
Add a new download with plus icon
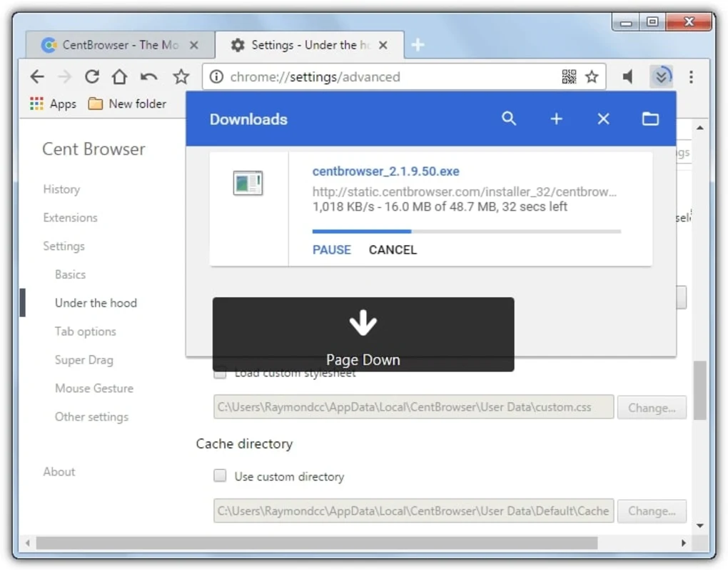(x=556, y=119)
